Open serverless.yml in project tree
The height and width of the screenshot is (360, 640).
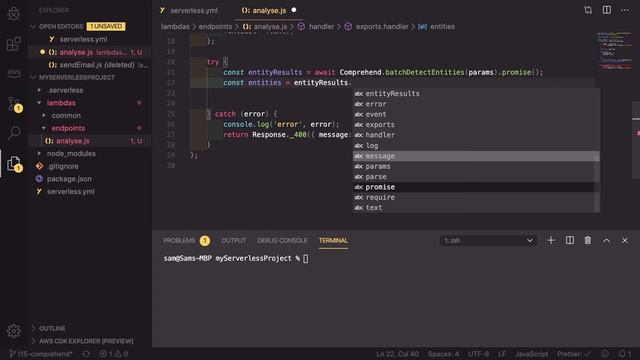(70, 191)
